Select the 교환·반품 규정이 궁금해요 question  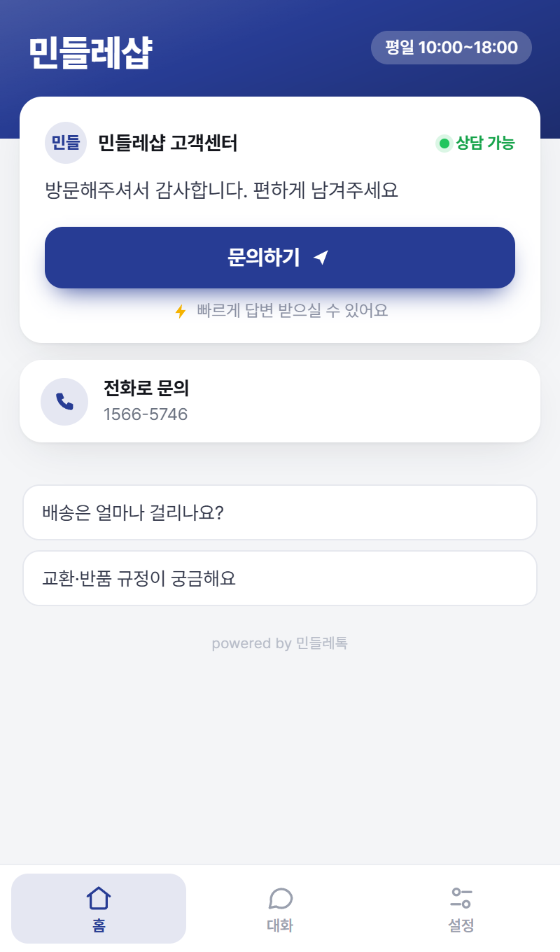[x=280, y=578]
